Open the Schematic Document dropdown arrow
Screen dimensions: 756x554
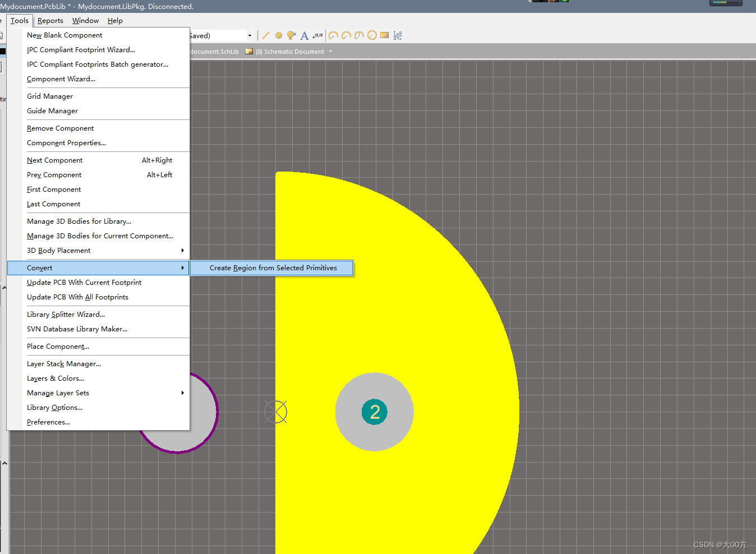click(x=331, y=51)
